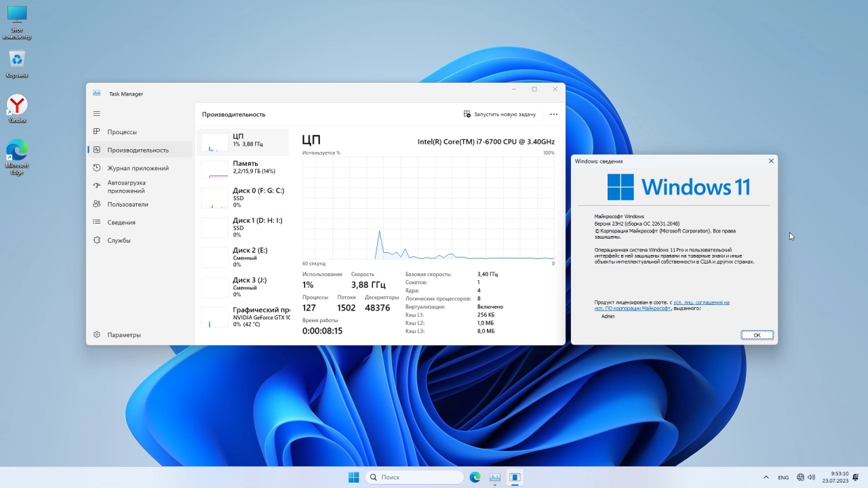Launch Edge from the taskbar

(475, 477)
